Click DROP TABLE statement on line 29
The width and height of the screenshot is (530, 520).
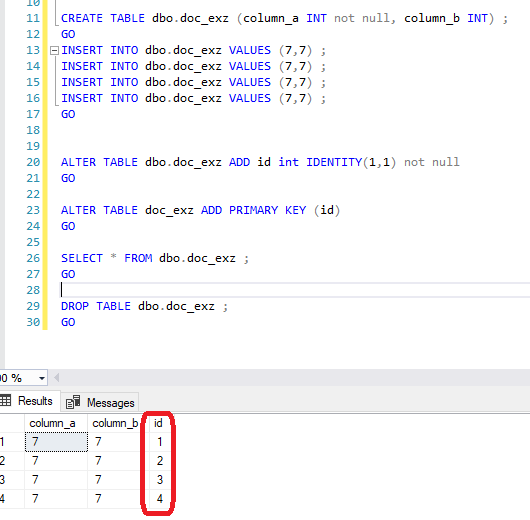click(x=144, y=306)
